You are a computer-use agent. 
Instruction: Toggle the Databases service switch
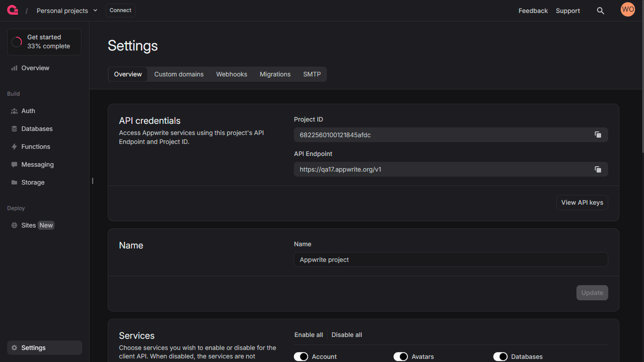pyautogui.click(x=501, y=356)
